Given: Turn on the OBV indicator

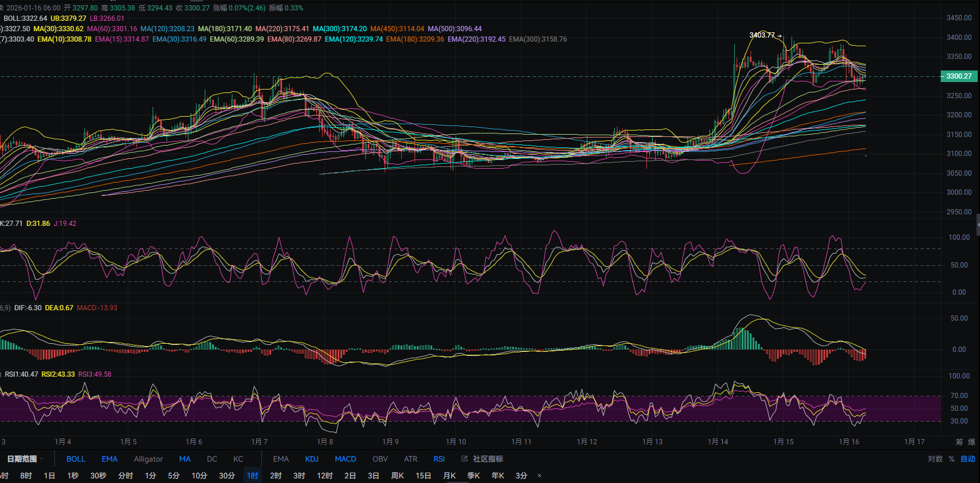Looking at the screenshot, I should coord(380,459).
